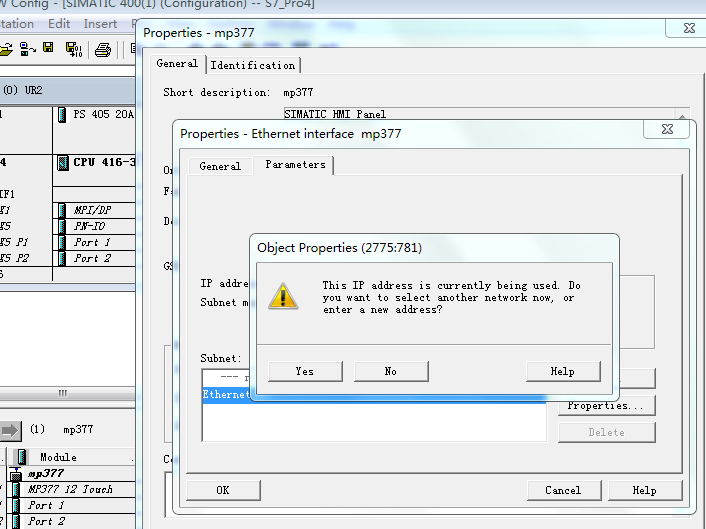Open the Edit menu in HW Config
This screenshot has height=529, width=706.
[59, 24]
